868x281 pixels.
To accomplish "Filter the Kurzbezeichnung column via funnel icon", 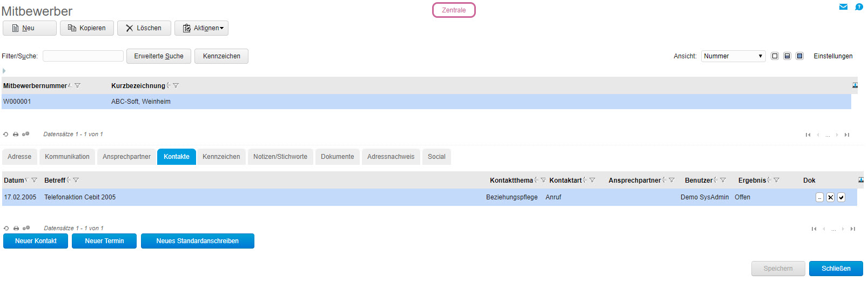I will tap(176, 85).
